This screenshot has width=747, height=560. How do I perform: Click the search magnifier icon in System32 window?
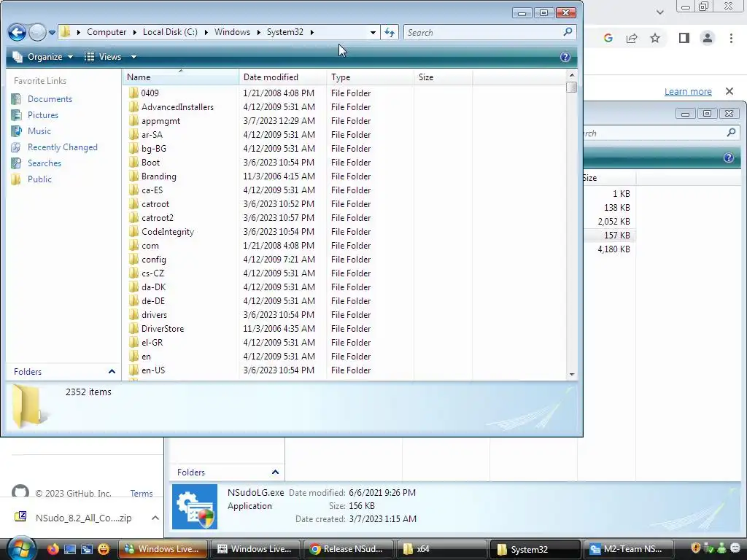point(568,32)
